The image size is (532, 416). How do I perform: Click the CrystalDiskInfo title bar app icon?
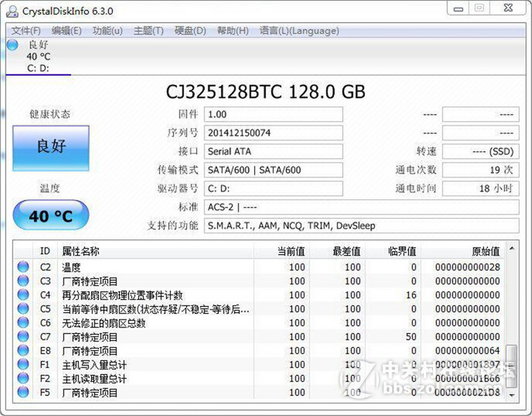(12, 11)
